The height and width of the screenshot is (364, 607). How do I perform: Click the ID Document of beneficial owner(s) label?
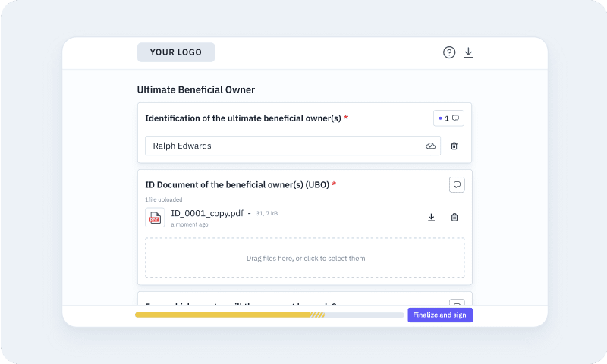pyautogui.click(x=237, y=184)
